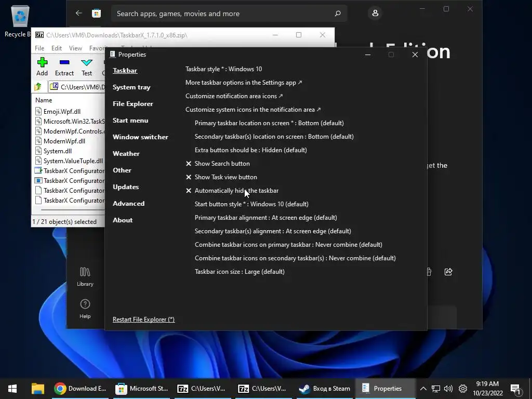Click the volume icon in system tray
This screenshot has height=399, width=532.
(x=448, y=389)
